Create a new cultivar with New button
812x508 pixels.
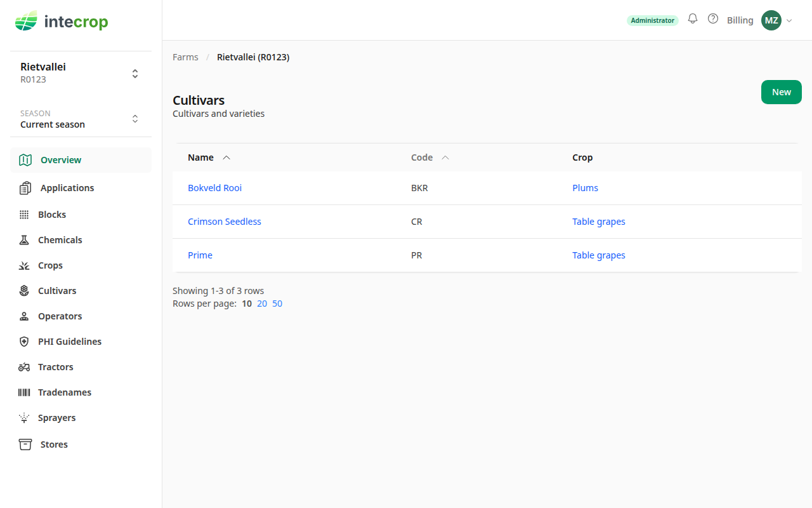pos(782,92)
